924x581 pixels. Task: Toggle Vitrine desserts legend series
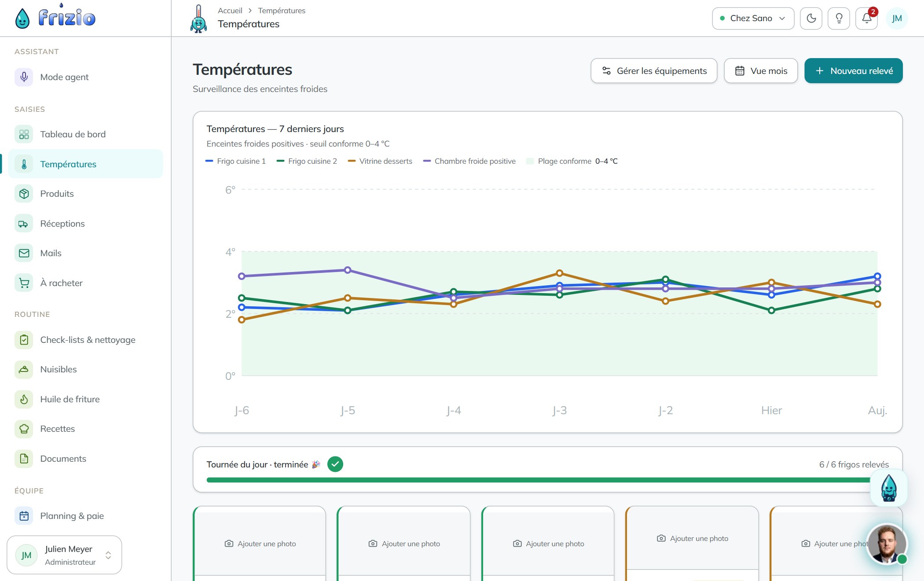point(380,161)
